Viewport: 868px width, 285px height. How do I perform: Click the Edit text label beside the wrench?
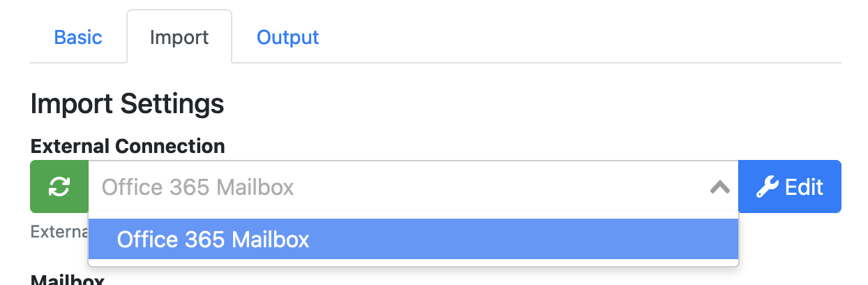coord(805,187)
